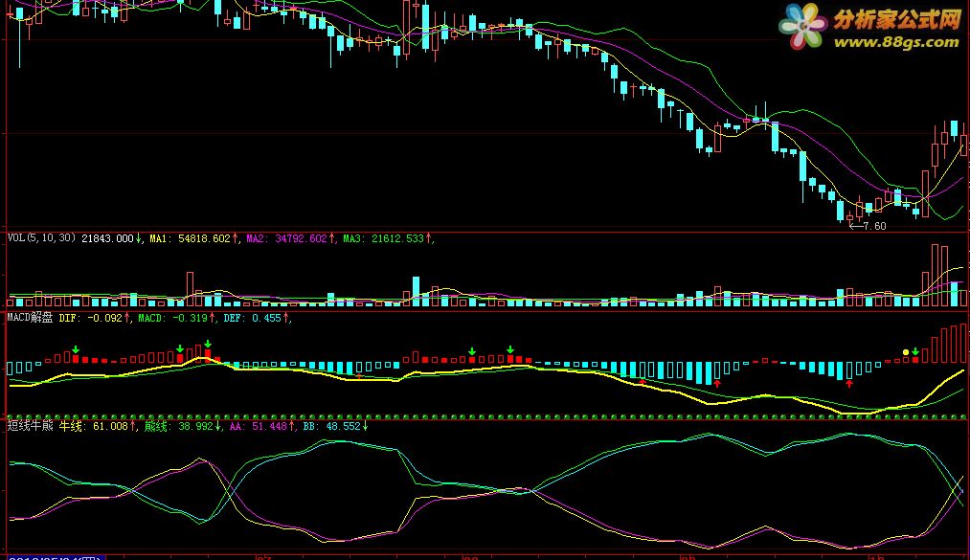Click the DIF: -0.092 value
The image size is (970, 560).
click(x=90, y=319)
